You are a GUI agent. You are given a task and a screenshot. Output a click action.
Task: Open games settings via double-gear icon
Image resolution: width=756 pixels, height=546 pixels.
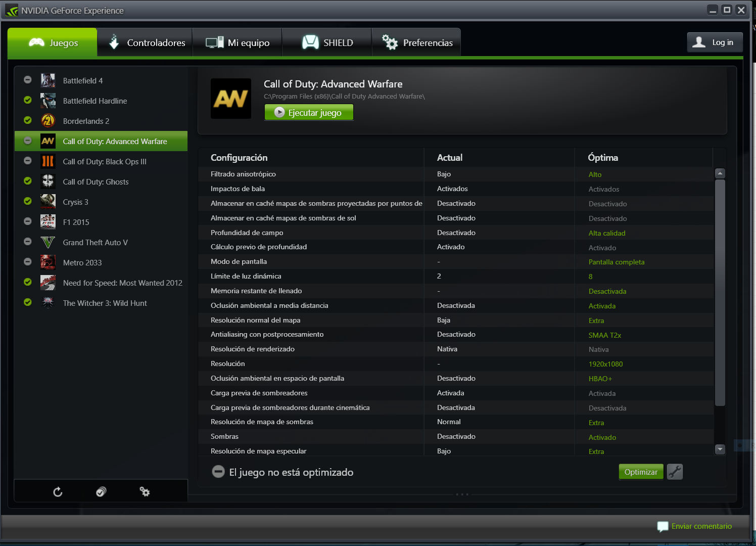point(145,492)
